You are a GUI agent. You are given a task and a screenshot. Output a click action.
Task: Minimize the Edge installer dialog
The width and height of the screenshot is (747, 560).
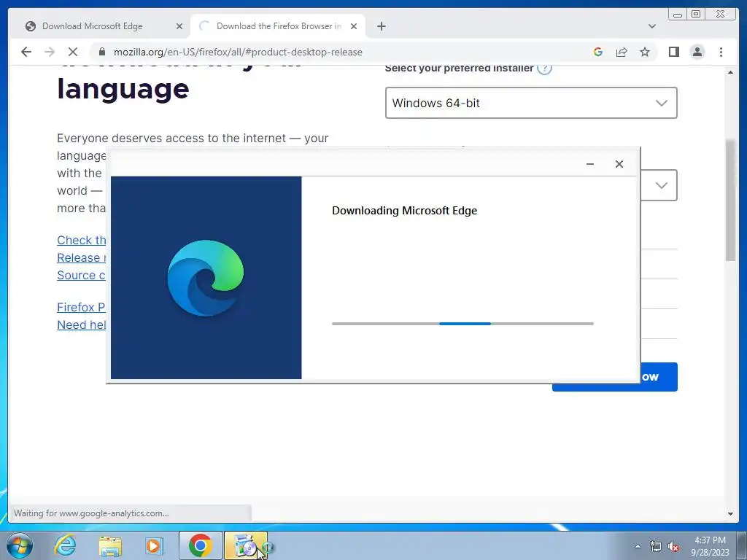pyautogui.click(x=589, y=164)
